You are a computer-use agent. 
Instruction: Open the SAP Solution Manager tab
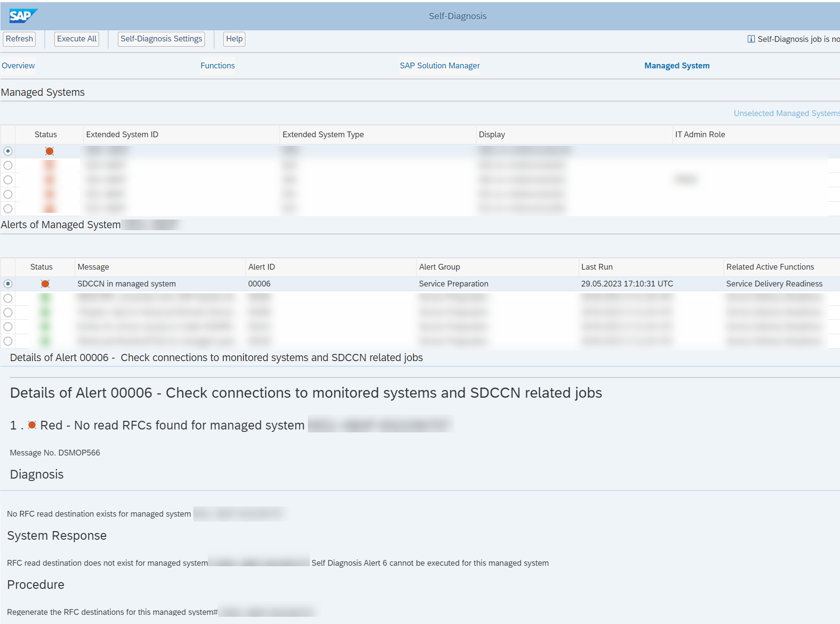click(440, 65)
